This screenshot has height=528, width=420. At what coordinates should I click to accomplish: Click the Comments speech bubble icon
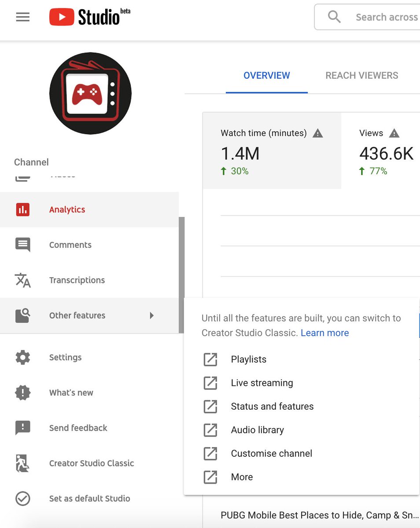(x=23, y=245)
